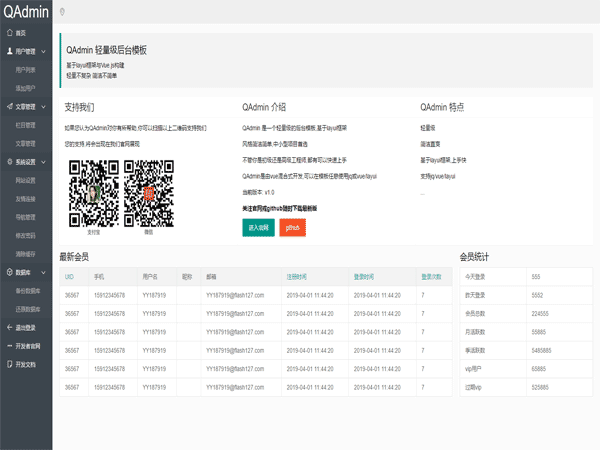
Task: Click the green 进入官网 button
Action: pyautogui.click(x=258, y=228)
